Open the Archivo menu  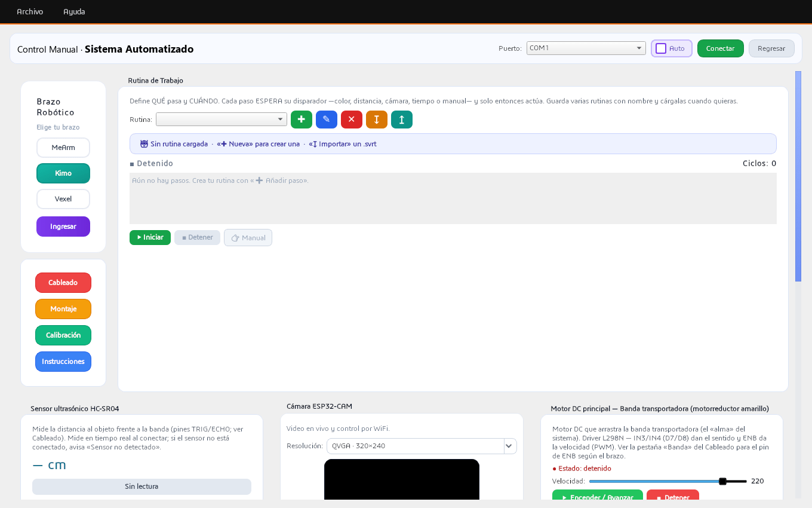(30, 11)
